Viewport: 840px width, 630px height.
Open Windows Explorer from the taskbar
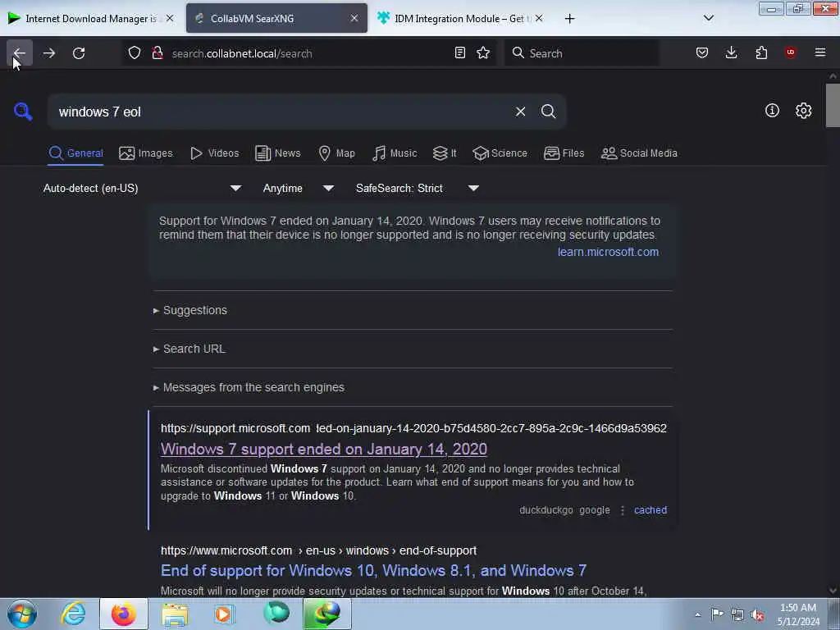175,614
